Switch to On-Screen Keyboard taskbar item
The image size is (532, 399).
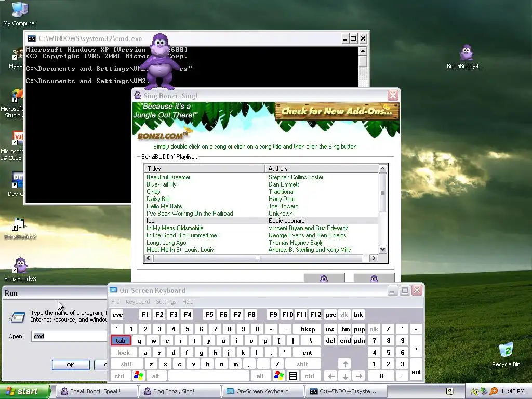tap(262, 391)
